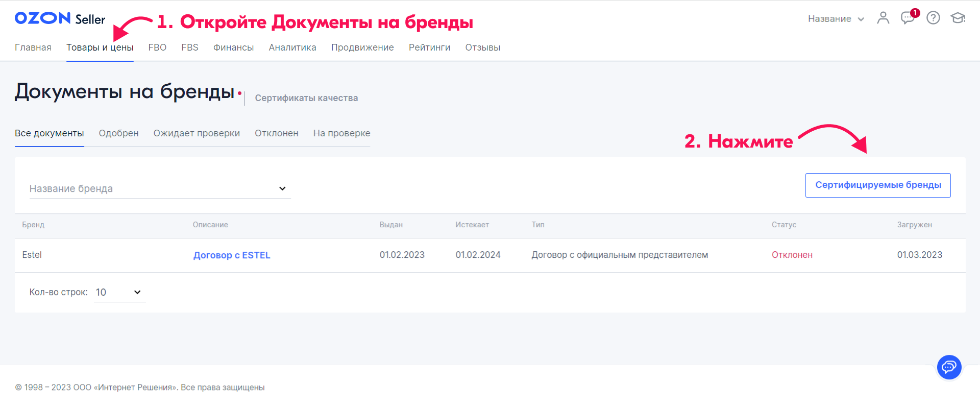Switch to Сертификаты качества section

click(306, 98)
